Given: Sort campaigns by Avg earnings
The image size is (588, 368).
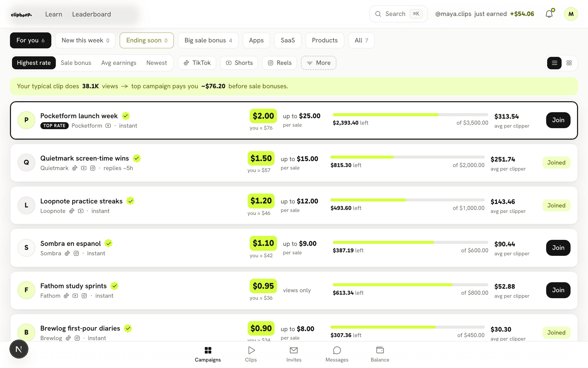Looking at the screenshot, I should tap(119, 63).
